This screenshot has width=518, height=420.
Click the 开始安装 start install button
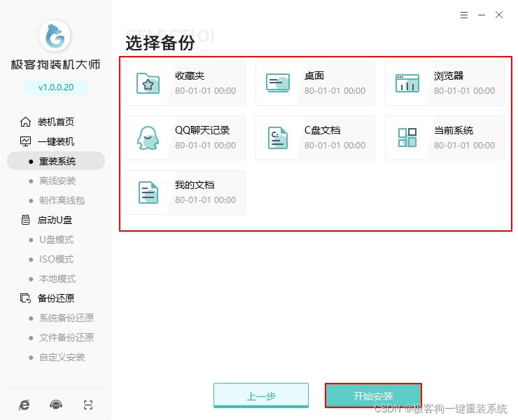pyautogui.click(x=373, y=395)
